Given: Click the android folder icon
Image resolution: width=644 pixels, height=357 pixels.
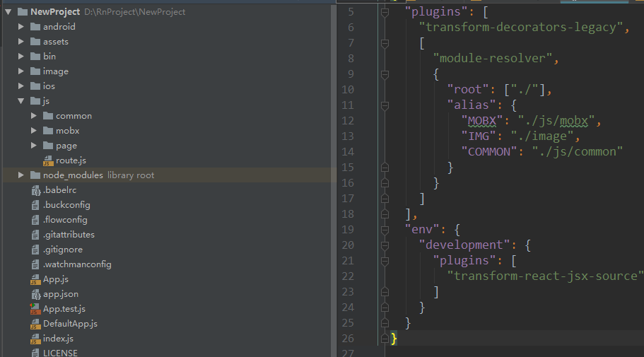Looking at the screenshot, I should pyautogui.click(x=35, y=27).
